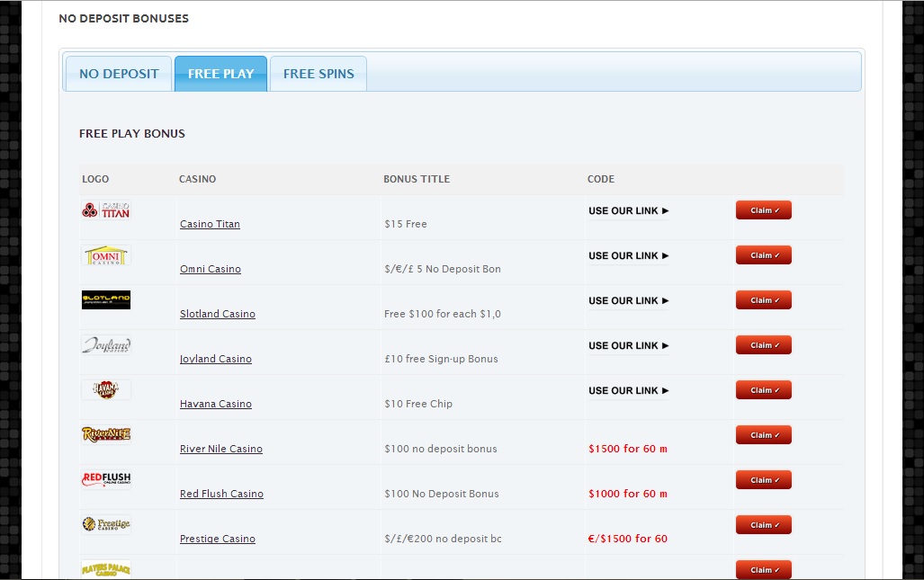Image resolution: width=924 pixels, height=580 pixels.
Task: Click the FREE PLAY BONUS heading
Action: tap(132, 134)
